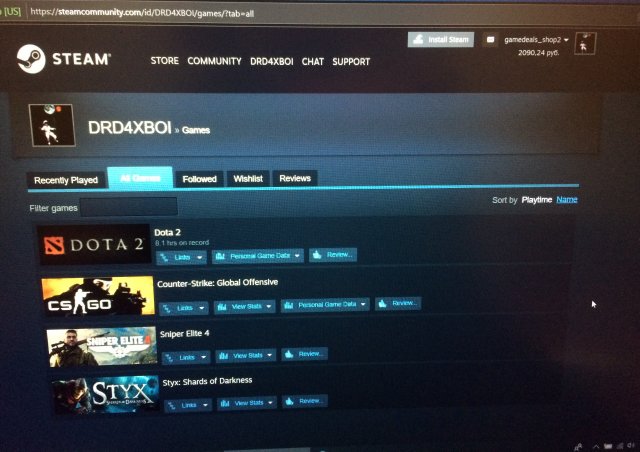Switch to the Recently Played tab
This screenshot has width=640, height=452.
point(66,180)
